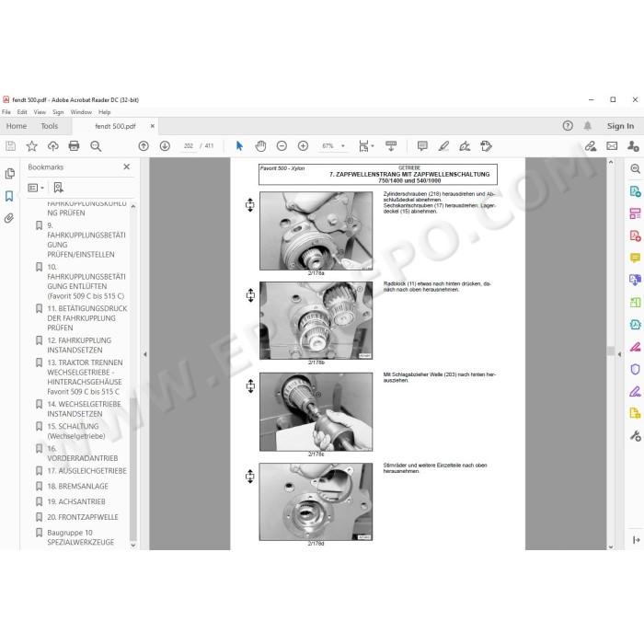The height and width of the screenshot is (644, 644).
Task: Open Help question mark icon
Action: (x=568, y=126)
